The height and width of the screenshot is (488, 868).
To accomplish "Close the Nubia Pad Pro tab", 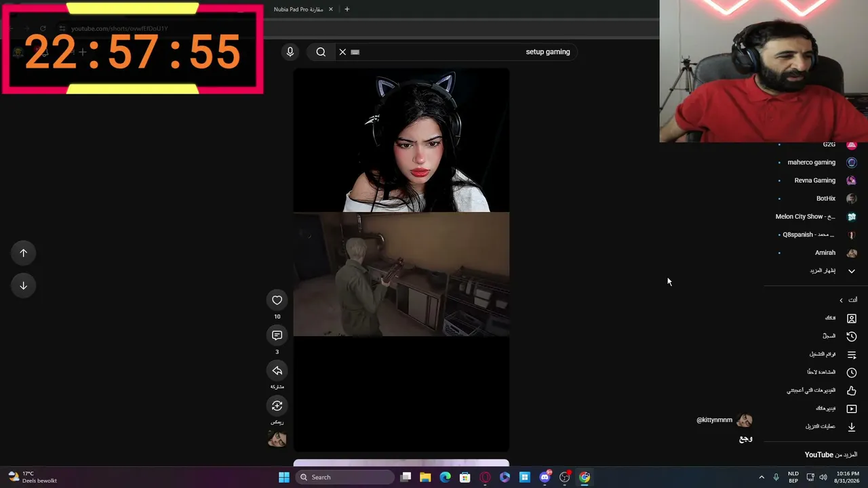I will [x=331, y=9].
